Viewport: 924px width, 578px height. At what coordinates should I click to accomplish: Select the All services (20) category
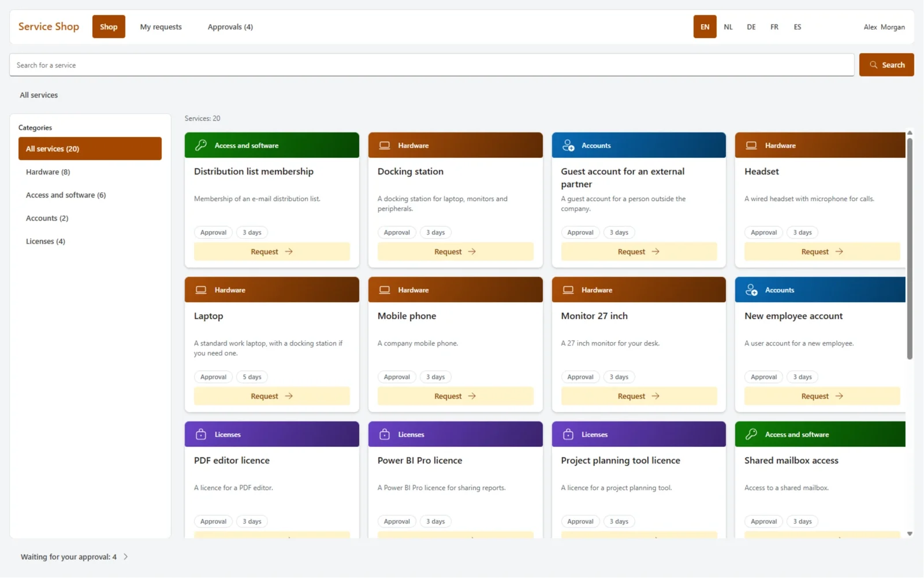(x=90, y=149)
